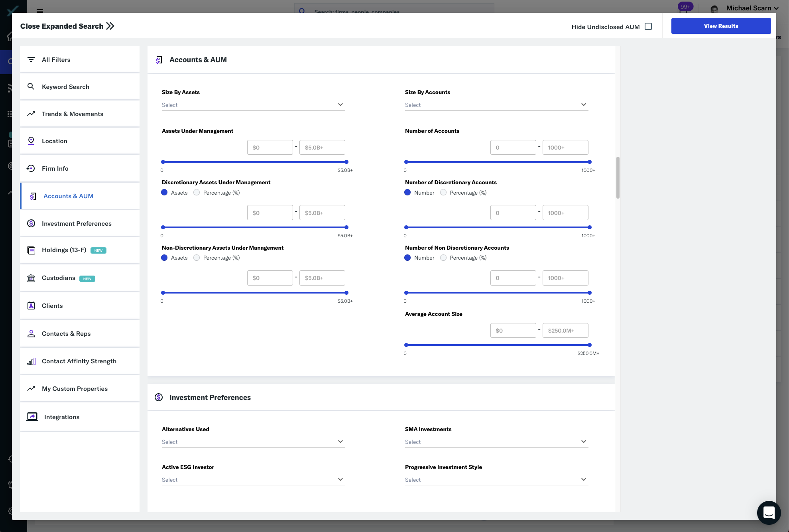Open the Keyword Search filter icon
The width and height of the screenshot is (789, 532).
31,87
